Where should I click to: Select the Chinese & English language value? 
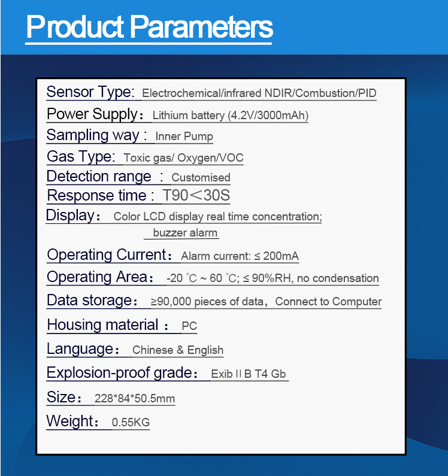point(178,350)
